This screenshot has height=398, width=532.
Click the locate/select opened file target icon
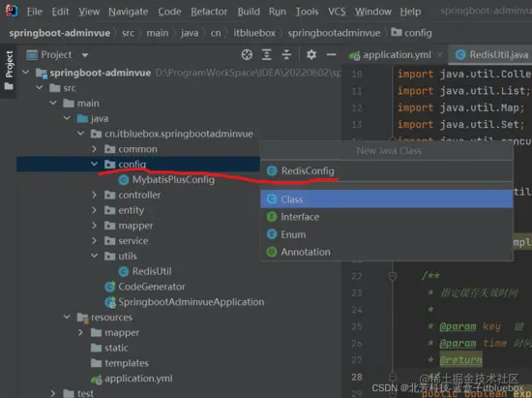(247, 54)
